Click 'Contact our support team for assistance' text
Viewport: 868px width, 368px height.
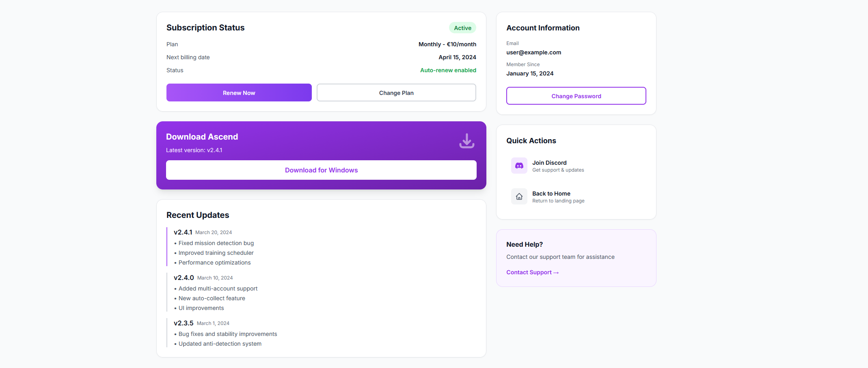560,257
